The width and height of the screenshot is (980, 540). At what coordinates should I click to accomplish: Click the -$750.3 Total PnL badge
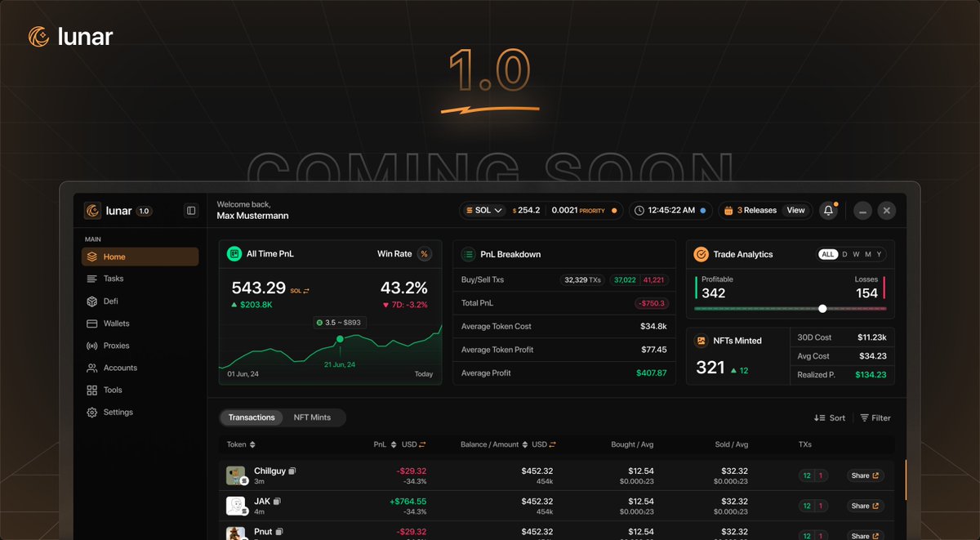(x=652, y=303)
